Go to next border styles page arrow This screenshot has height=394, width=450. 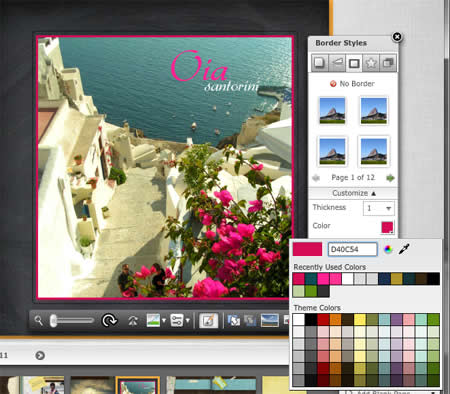click(x=390, y=178)
